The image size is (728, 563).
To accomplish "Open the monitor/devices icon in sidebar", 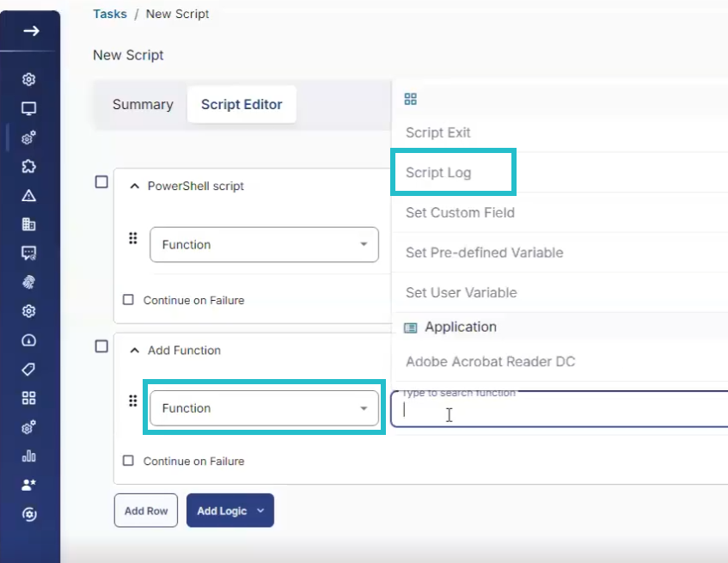I will click(29, 109).
